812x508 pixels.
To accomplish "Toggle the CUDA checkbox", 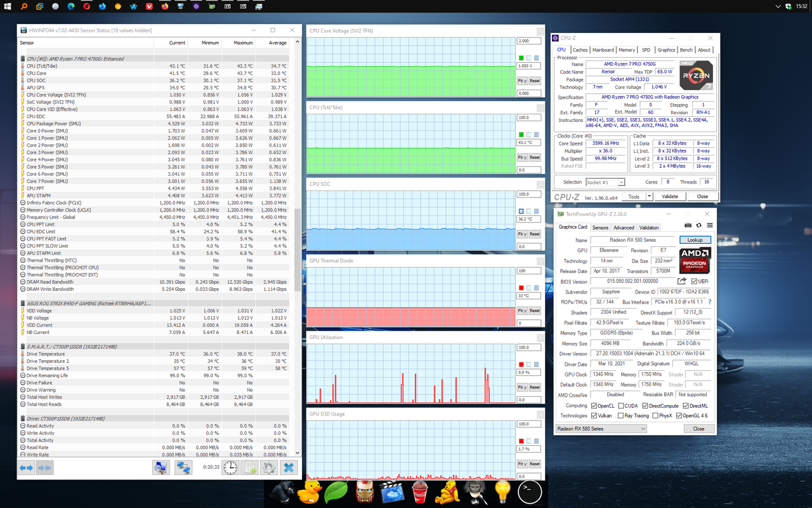I will pyautogui.click(x=620, y=406).
